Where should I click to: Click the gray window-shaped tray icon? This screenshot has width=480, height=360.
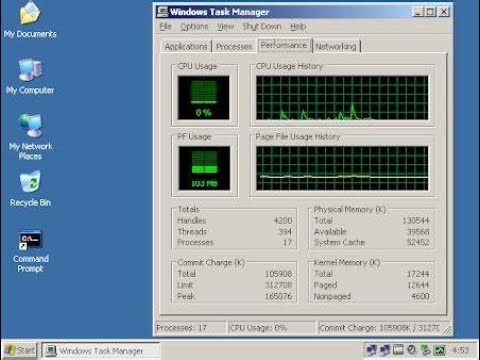coord(398,350)
